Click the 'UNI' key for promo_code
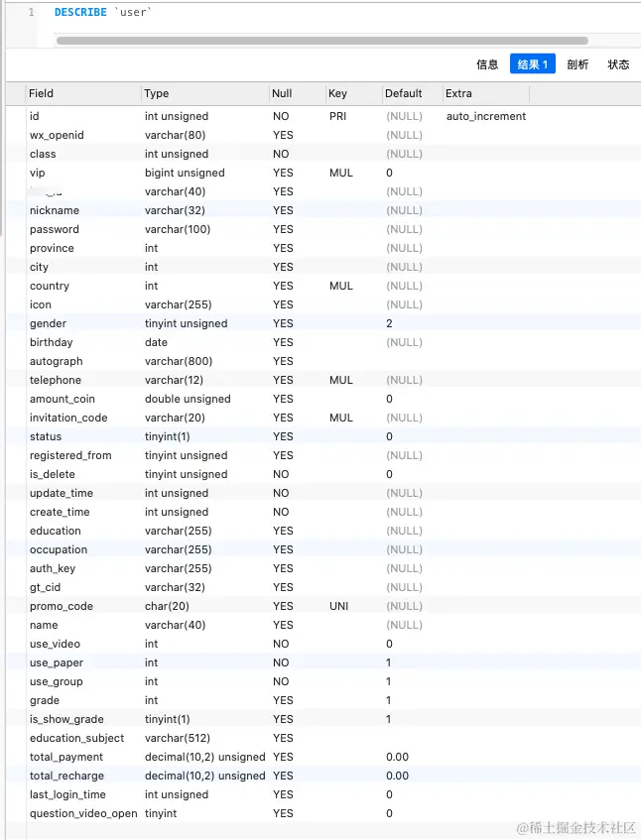641x840 pixels. tap(338, 606)
